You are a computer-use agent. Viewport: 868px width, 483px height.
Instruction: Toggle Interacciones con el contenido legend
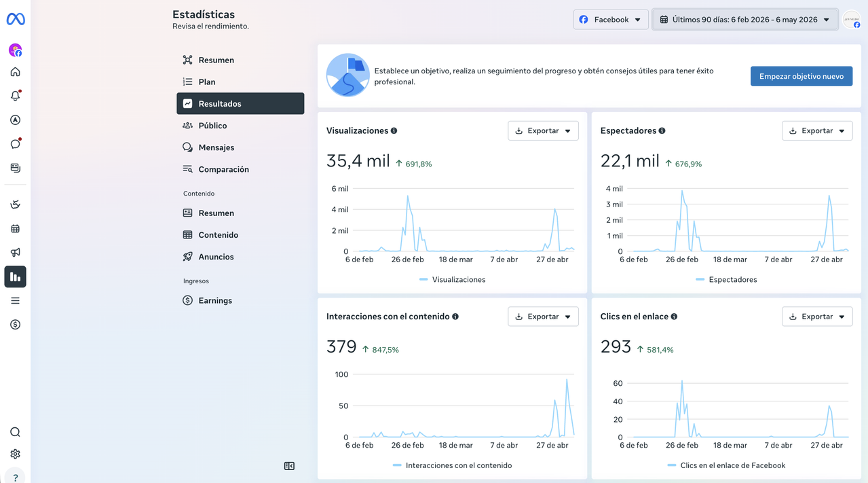click(452, 465)
